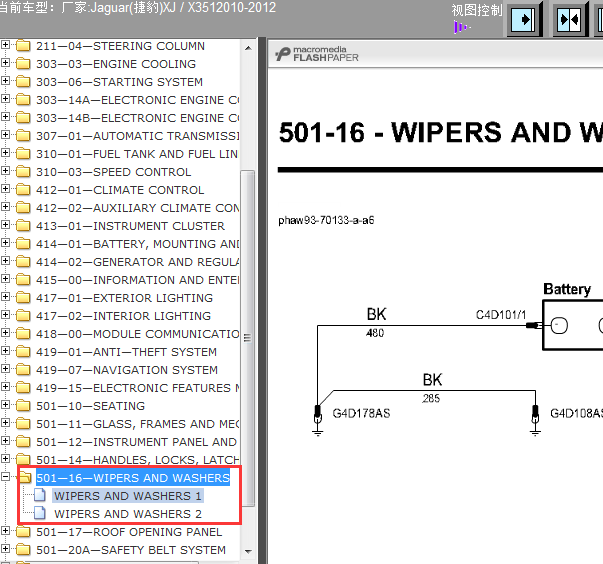Image resolution: width=603 pixels, height=564 pixels.
Task: Click the inward-arrows view control button
Action: [570, 19]
